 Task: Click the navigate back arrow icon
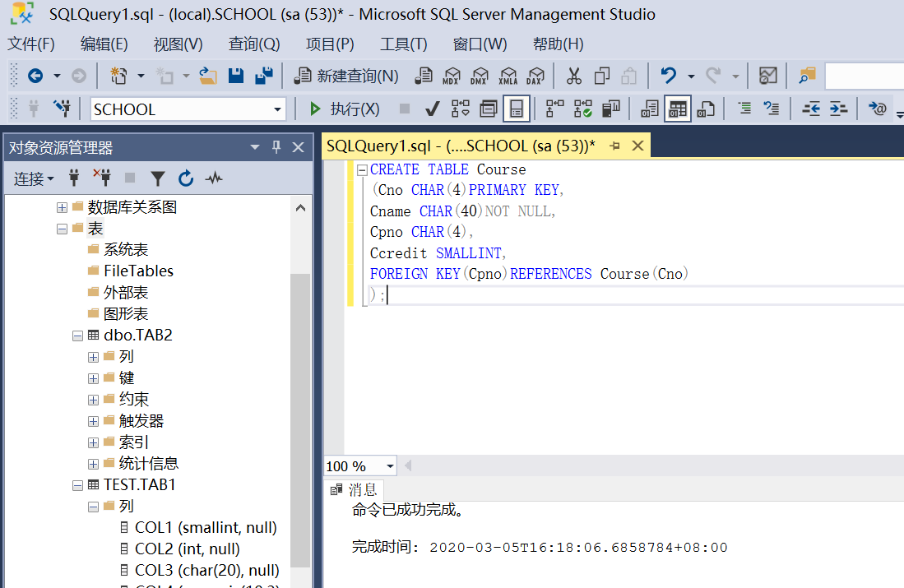point(35,76)
